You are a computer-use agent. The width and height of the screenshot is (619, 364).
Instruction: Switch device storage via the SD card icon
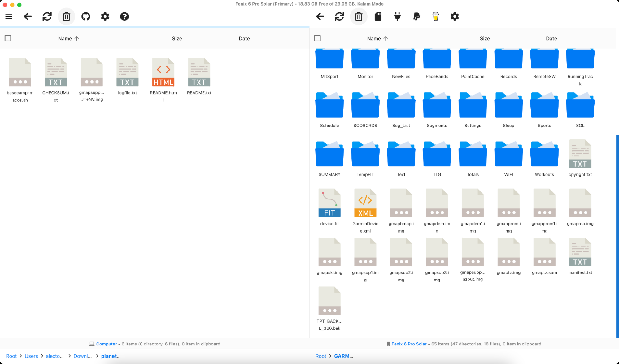[378, 16]
